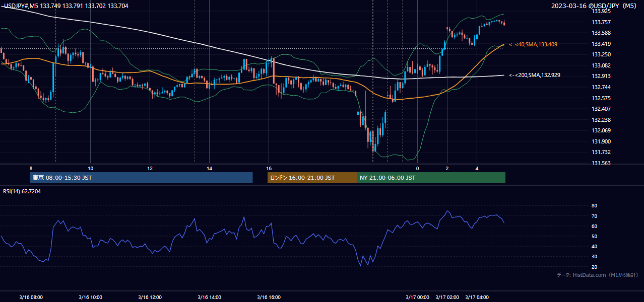Click the 3/16 08:00 time label
Screen dimensions: 644x302
[31, 297]
